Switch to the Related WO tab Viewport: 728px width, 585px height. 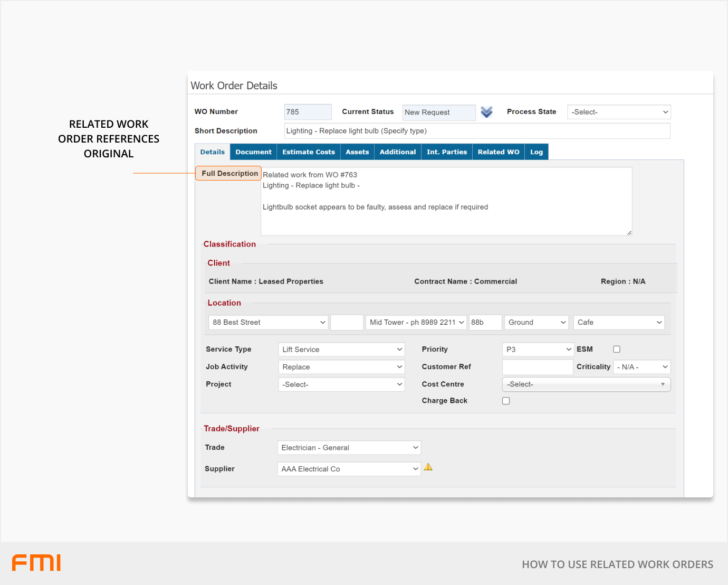point(498,152)
